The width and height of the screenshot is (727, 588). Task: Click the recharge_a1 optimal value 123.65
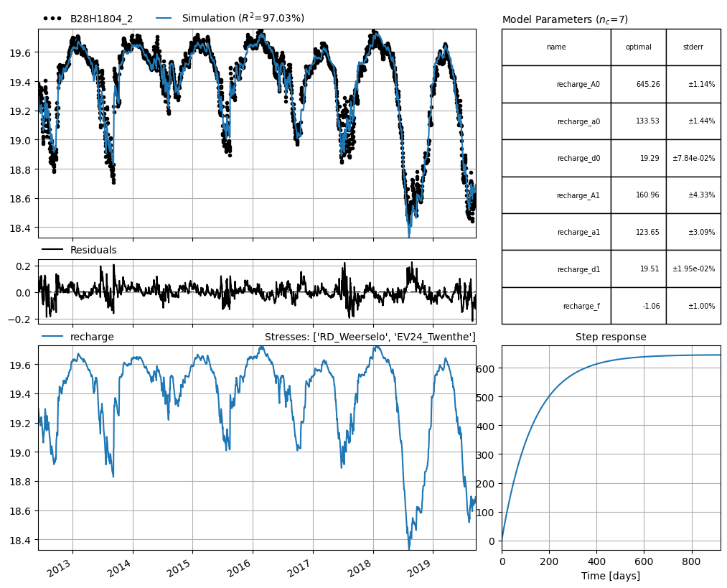[647, 232]
